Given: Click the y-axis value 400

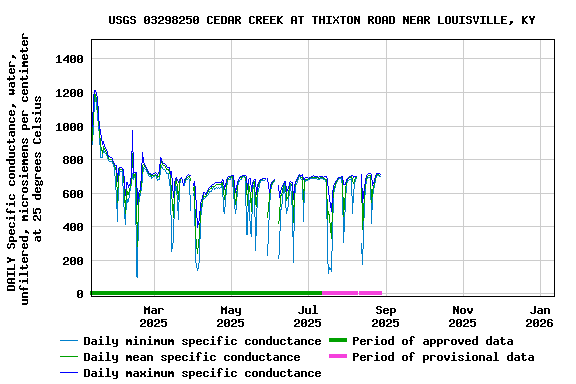Looking at the screenshot, I should click(x=73, y=227).
